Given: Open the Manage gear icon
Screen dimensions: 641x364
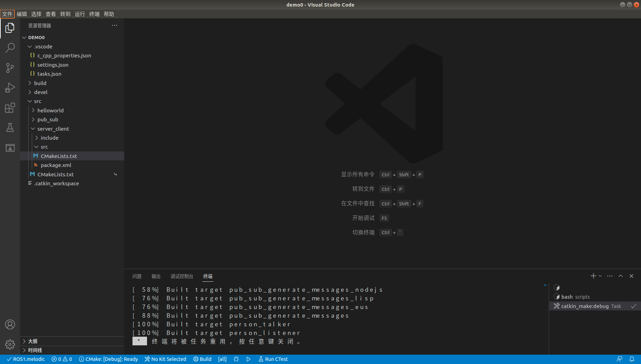Looking at the screenshot, I should [10, 344].
